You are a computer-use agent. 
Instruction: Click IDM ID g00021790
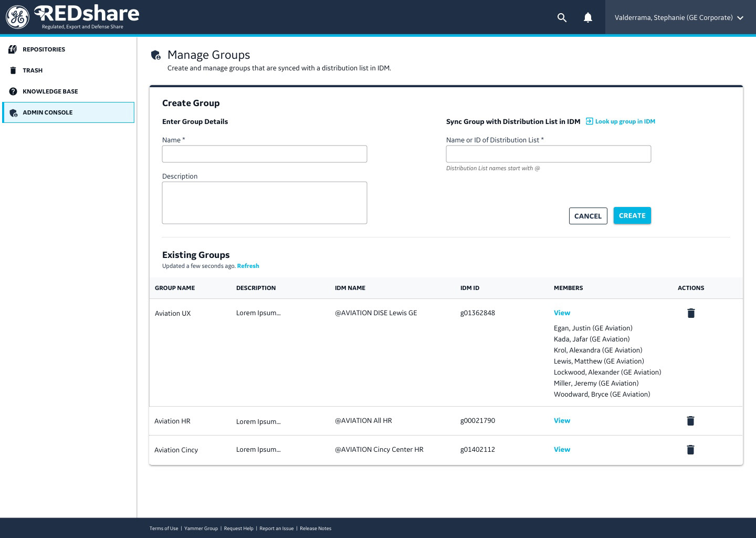tap(478, 421)
